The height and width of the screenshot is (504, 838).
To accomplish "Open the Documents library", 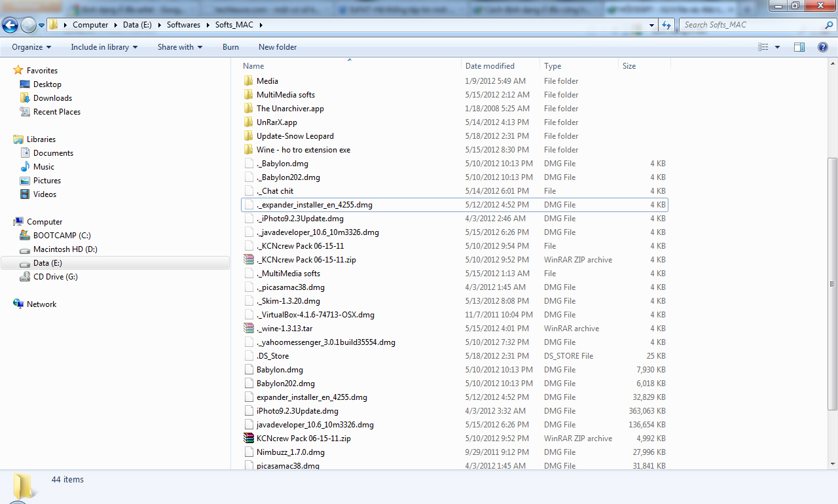I will click(53, 153).
